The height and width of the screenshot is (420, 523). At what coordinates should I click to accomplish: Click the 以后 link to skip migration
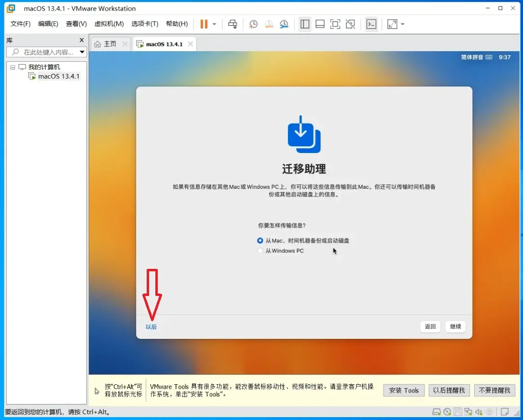tap(151, 327)
